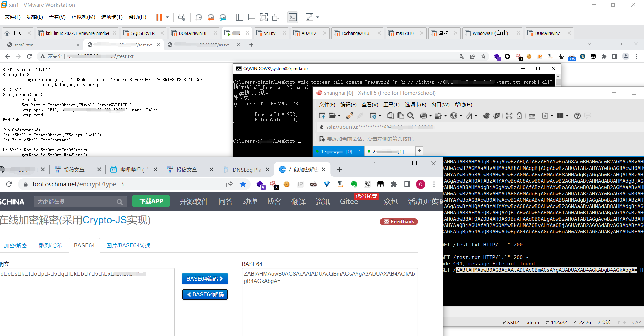Screen dimensions: 644x336
Task: Click the Xshell fullscreen icon
Action: pyautogui.click(x=509, y=116)
